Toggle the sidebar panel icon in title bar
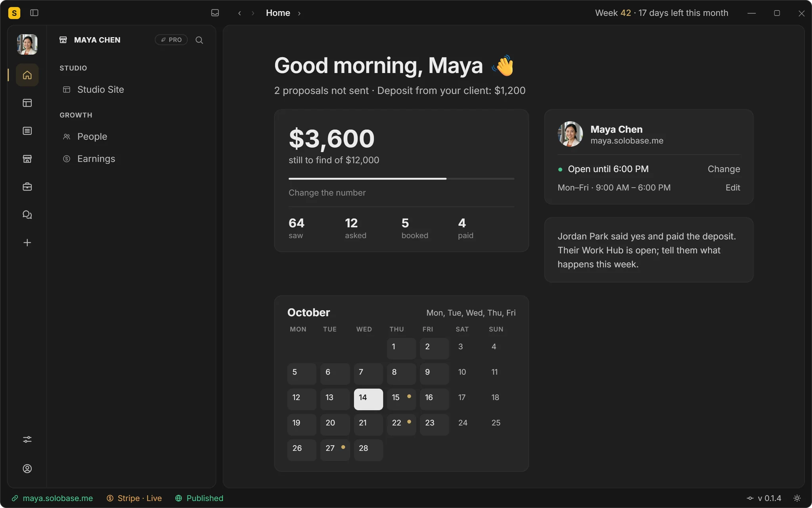Viewport: 812px width, 508px height. [34, 13]
